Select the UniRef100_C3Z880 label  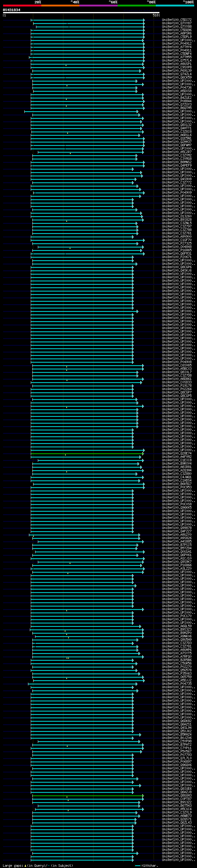pos(177,474)
